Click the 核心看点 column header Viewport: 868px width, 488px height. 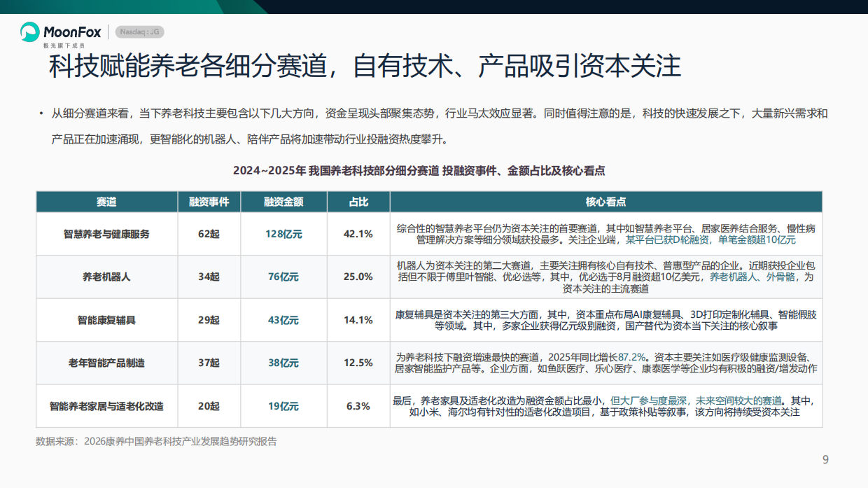click(x=605, y=202)
